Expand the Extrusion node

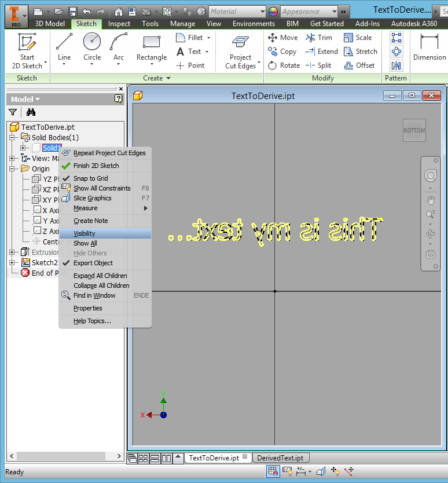point(12,253)
